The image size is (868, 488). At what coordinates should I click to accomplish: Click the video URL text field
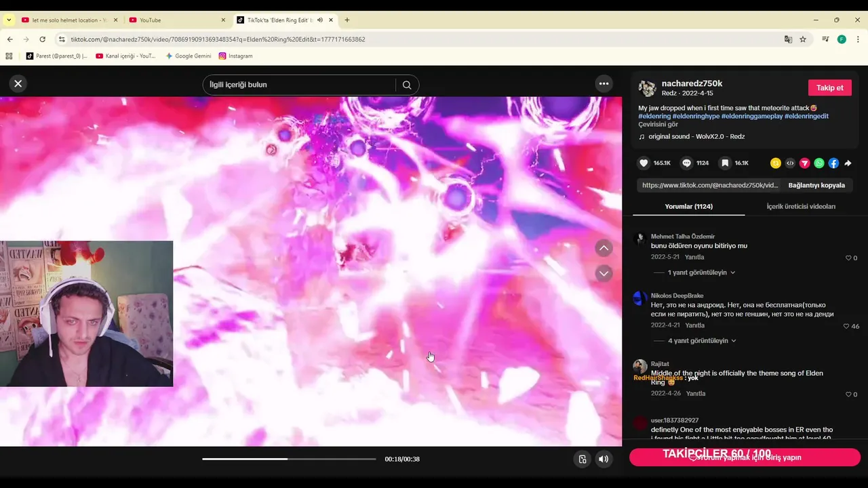click(x=710, y=185)
